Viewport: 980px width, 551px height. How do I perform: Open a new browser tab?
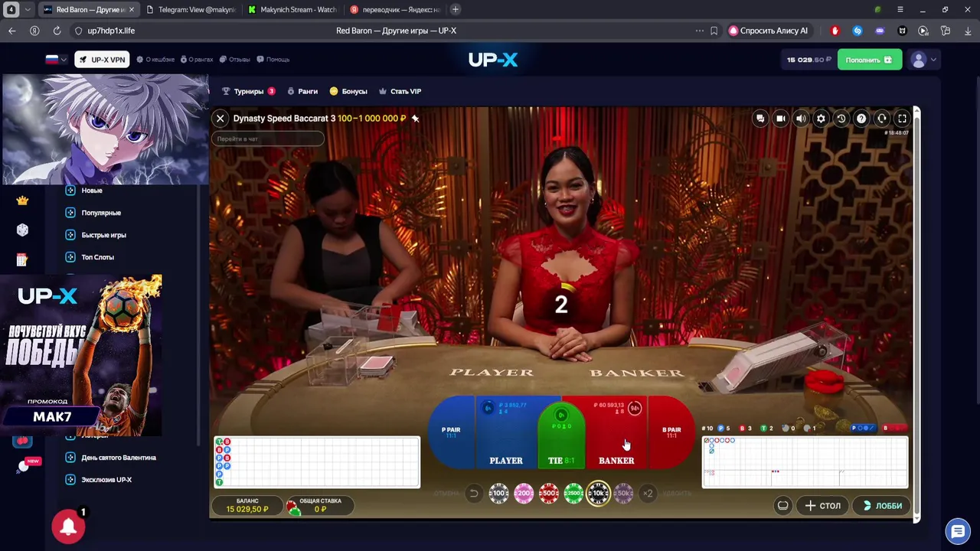point(456,9)
